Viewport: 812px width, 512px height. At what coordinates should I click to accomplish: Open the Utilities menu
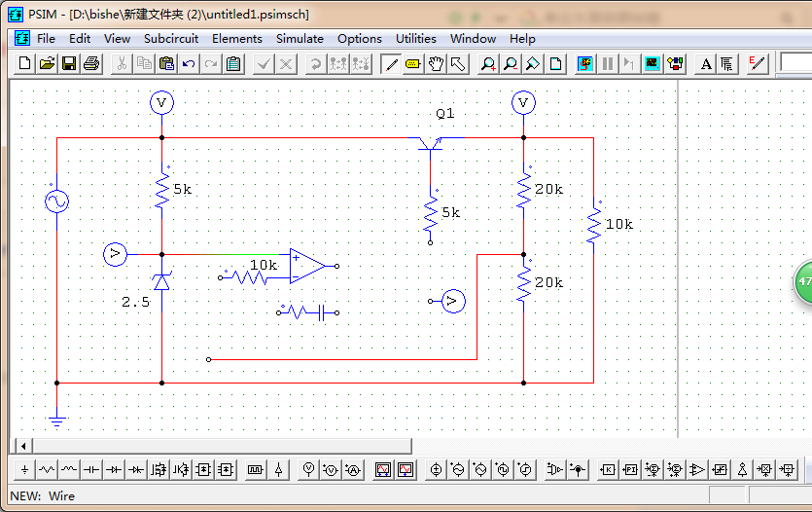(x=416, y=39)
